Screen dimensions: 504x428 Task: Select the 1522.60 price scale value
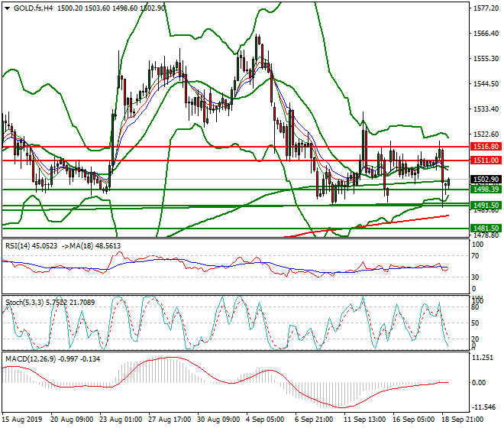click(486, 135)
